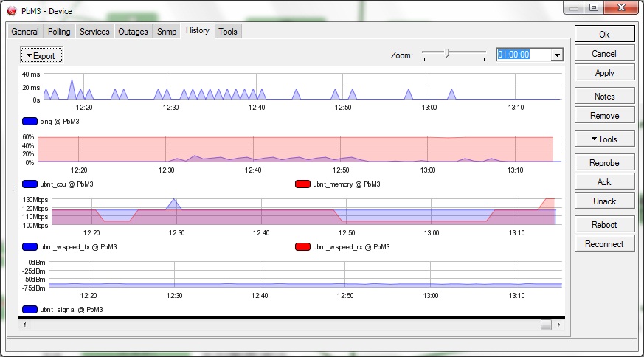Open the Tools dropdown button on right panel
The height and width of the screenshot is (357, 644).
(x=604, y=139)
